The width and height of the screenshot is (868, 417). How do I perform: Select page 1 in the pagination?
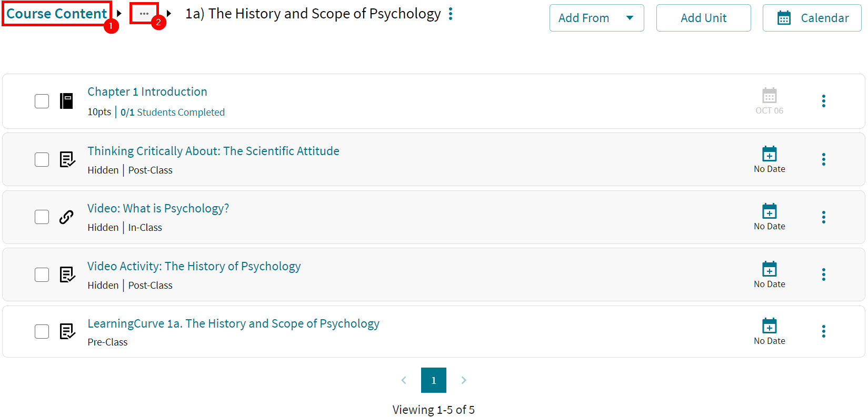[433, 380]
